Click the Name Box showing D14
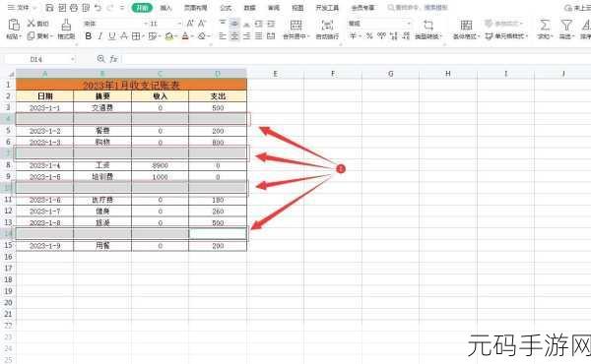 click(40, 59)
